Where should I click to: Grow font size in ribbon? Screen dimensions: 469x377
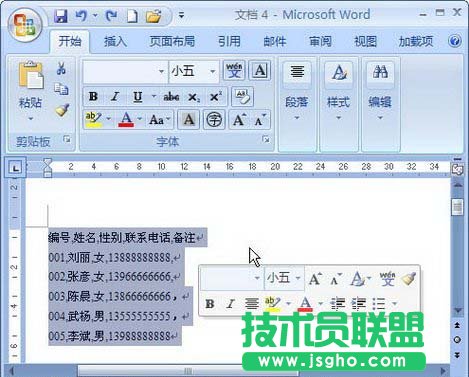pos(239,119)
